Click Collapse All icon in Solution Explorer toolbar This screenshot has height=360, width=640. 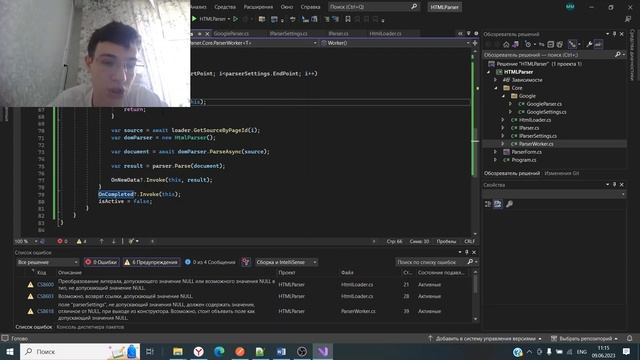click(551, 44)
